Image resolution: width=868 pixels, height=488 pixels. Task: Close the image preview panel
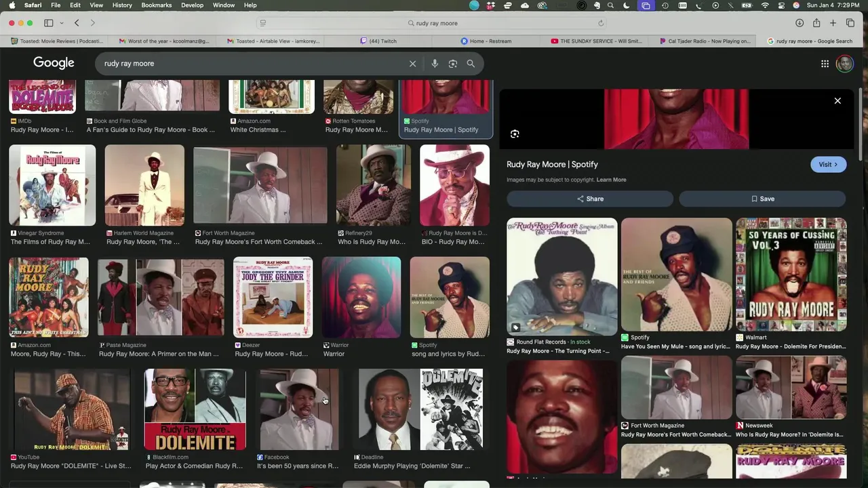(837, 101)
